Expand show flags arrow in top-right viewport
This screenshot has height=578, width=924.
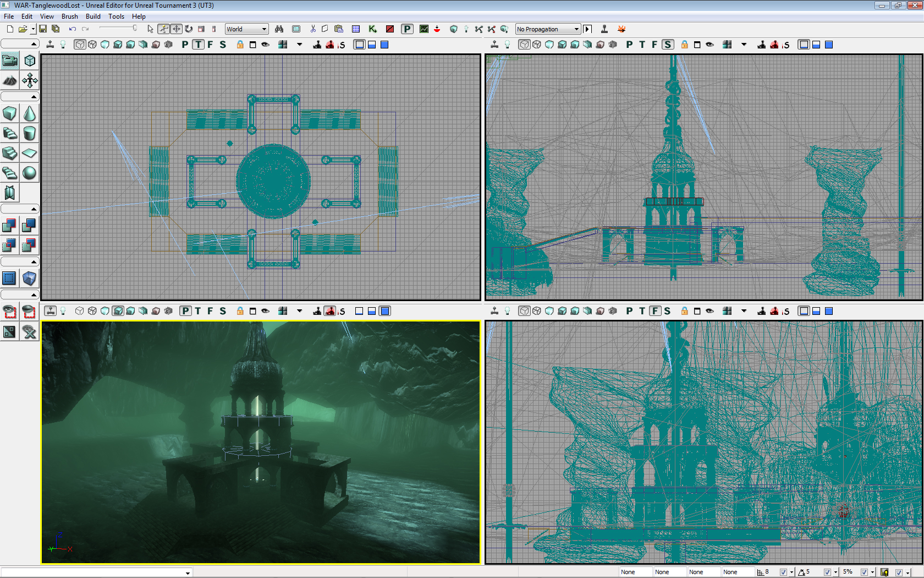coord(744,45)
